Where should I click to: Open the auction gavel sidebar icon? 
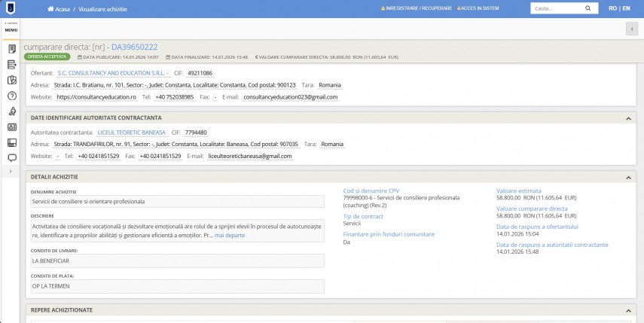coord(11,111)
